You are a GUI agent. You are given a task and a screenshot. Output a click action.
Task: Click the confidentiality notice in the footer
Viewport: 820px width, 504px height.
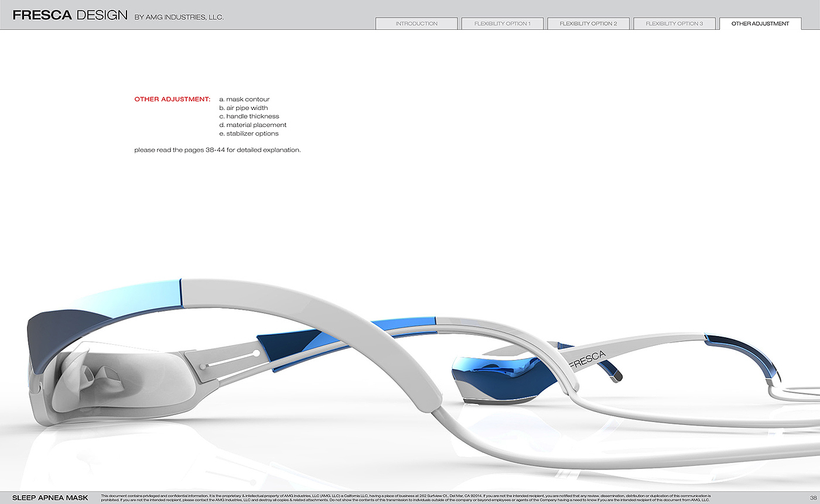tap(406, 498)
